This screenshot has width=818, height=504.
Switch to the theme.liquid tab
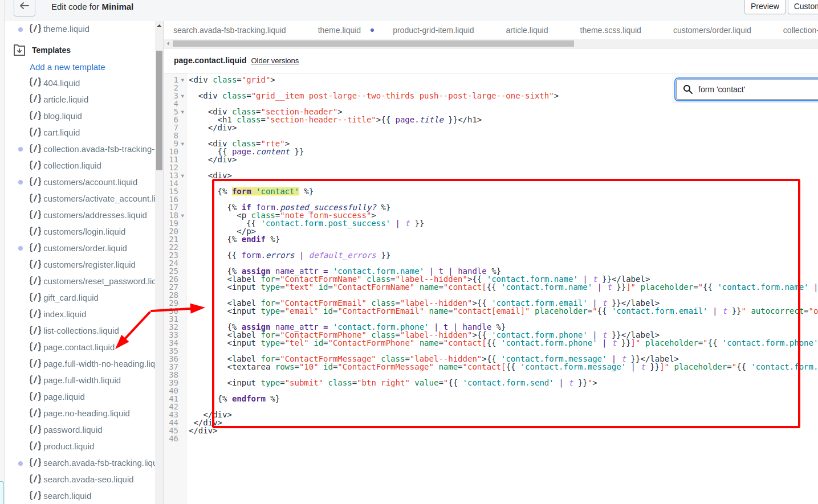click(x=339, y=30)
